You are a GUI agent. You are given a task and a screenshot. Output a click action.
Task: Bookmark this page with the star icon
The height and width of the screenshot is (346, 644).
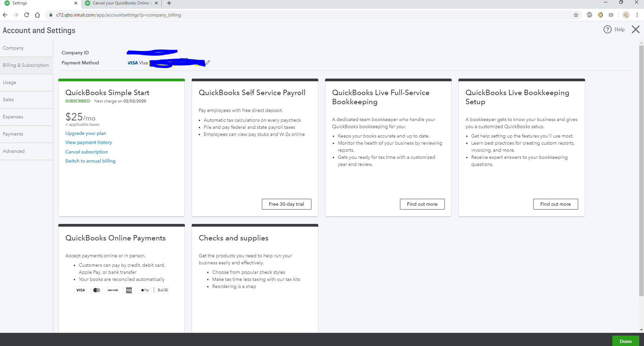tap(576, 15)
